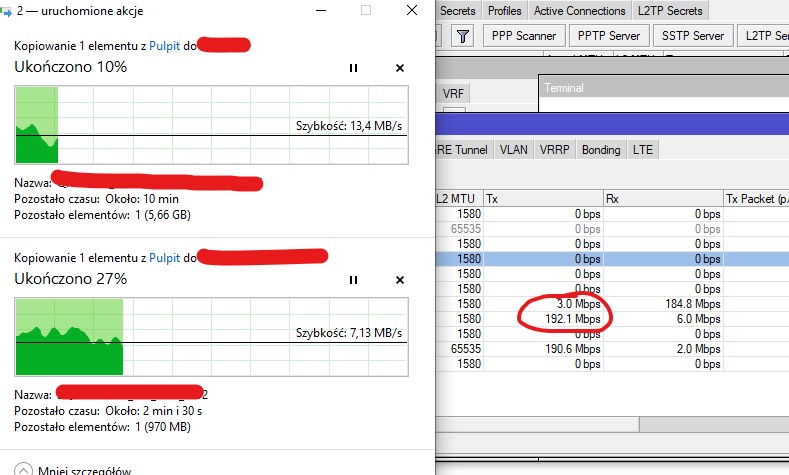Click the 2.0 Mbps Rx cell

click(x=663, y=349)
